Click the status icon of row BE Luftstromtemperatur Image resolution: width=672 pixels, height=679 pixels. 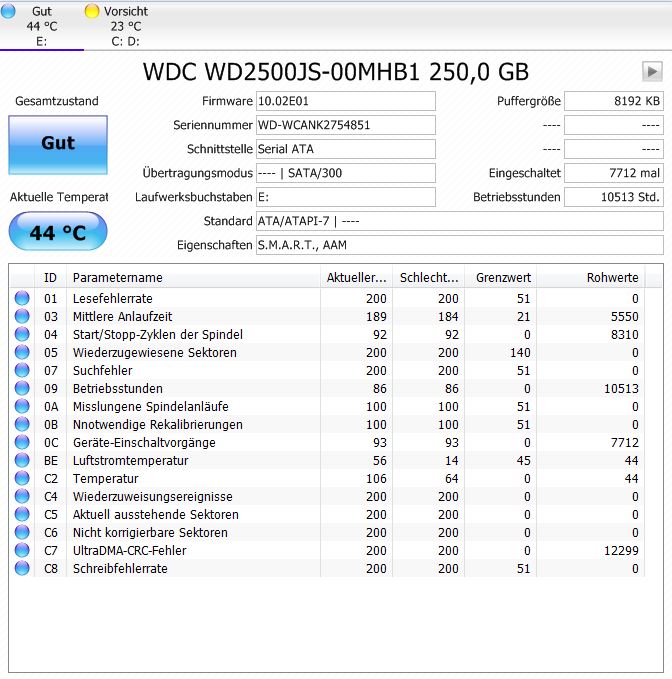click(x=22, y=460)
